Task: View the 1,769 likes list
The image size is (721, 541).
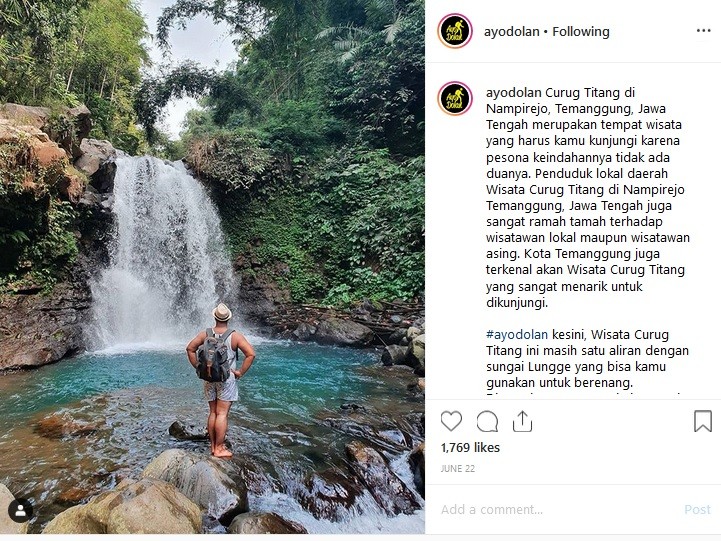Action: click(470, 448)
